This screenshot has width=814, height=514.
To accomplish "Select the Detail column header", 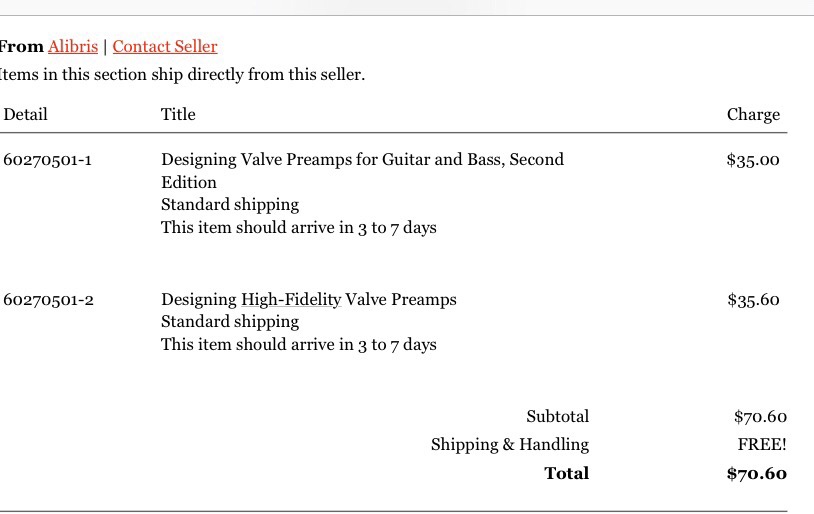I will click(25, 114).
